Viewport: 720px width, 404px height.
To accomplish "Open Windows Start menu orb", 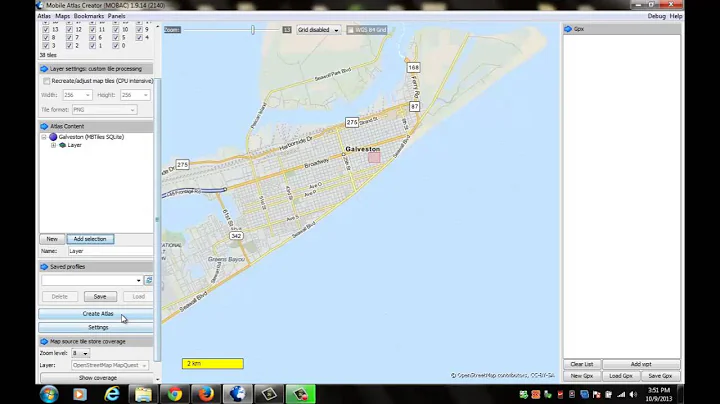I will (x=49, y=394).
